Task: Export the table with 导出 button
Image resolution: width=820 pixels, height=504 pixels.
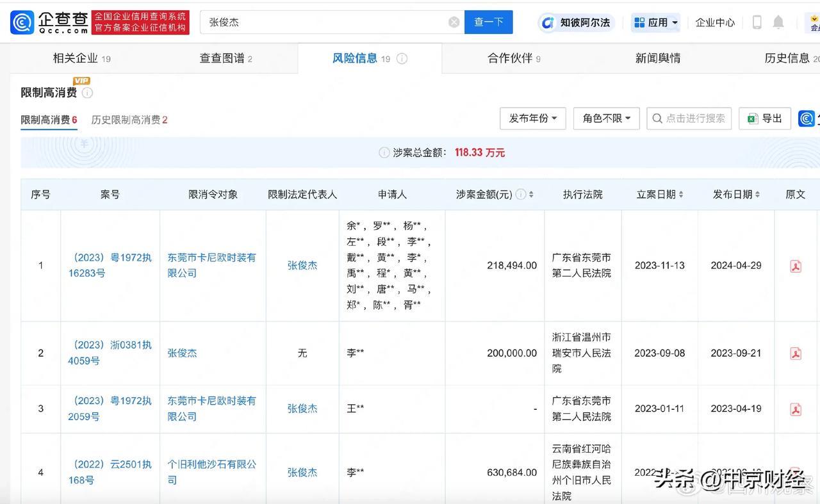Action: click(765, 118)
